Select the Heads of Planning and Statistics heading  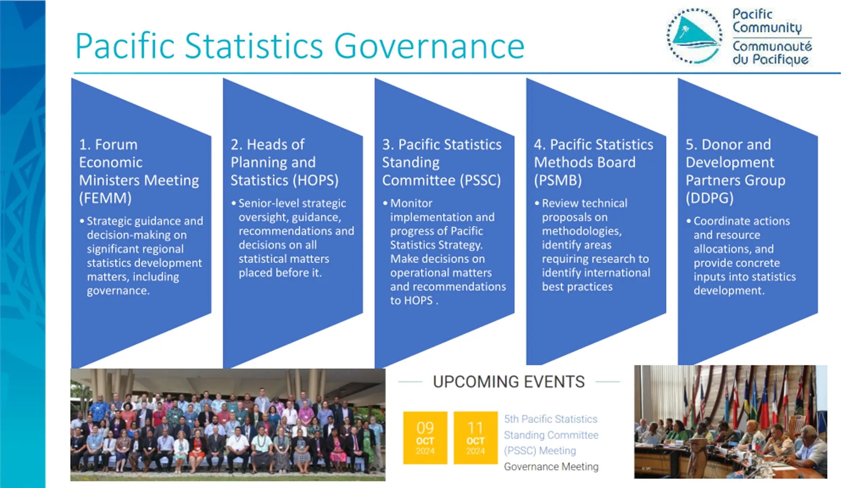click(x=284, y=162)
